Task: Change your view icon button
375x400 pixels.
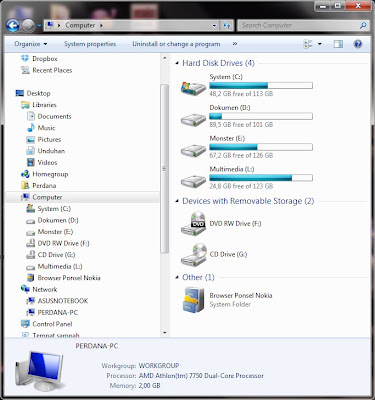Action: pos(308,44)
